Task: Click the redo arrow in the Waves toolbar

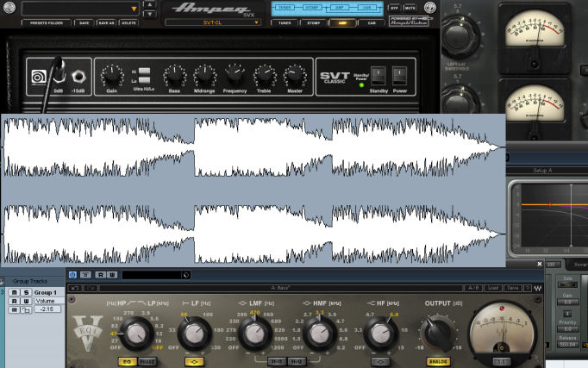Action: point(91,288)
